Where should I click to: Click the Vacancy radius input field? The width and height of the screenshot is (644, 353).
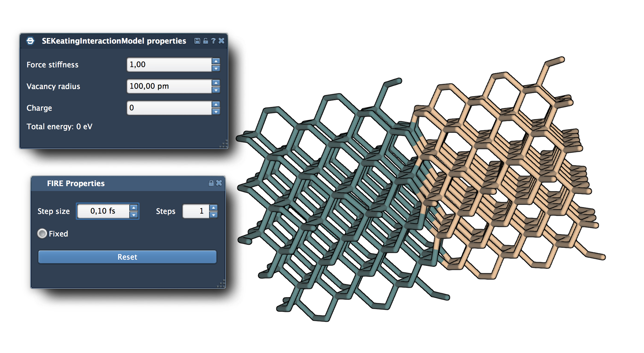click(x=169, y=86)
